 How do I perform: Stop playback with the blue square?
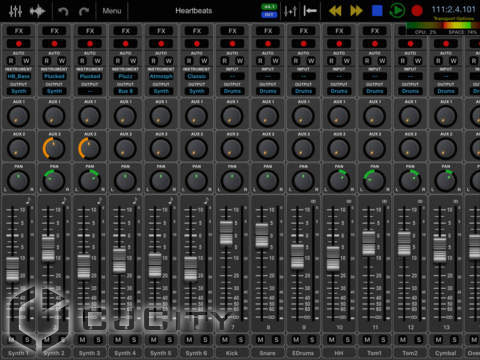[x=377, y=11]
